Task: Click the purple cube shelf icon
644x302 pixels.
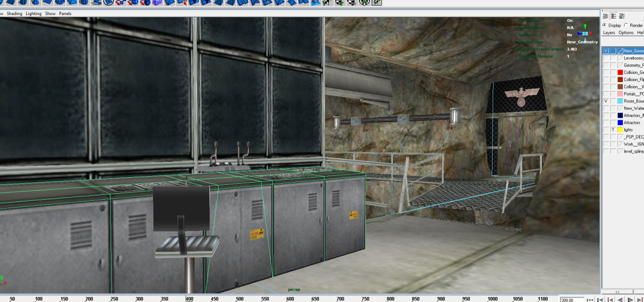Action: tap(157, 2)
